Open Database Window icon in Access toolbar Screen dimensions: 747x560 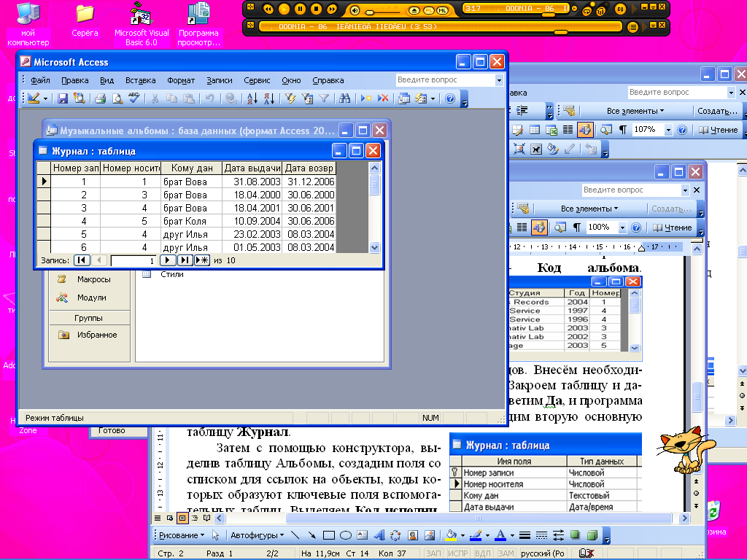pos(404,98)
